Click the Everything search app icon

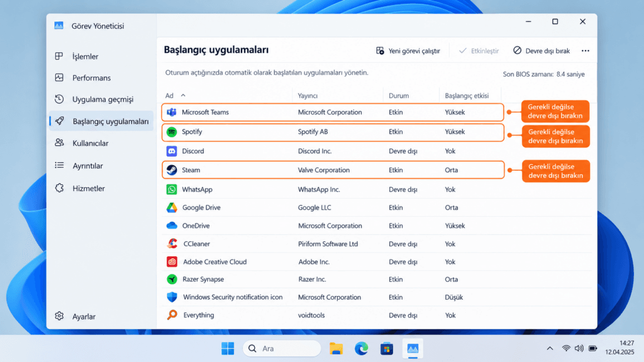pyautogui.click(x=172, y=315)
